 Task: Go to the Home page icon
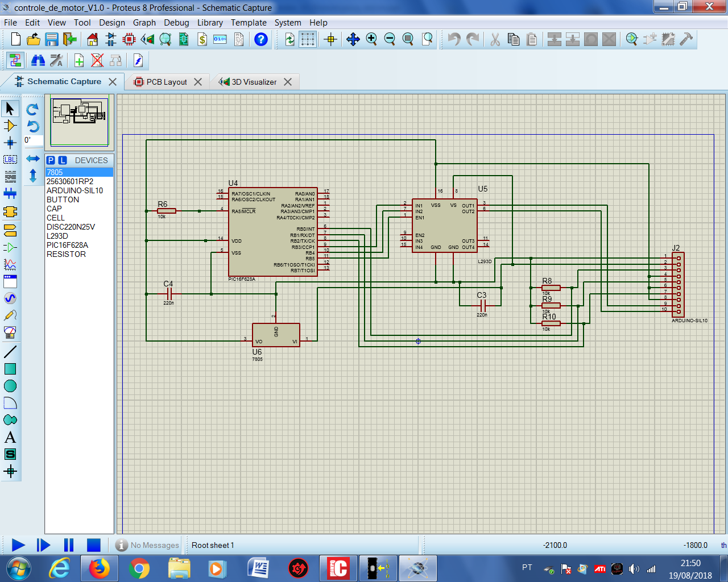pos(93,39)
